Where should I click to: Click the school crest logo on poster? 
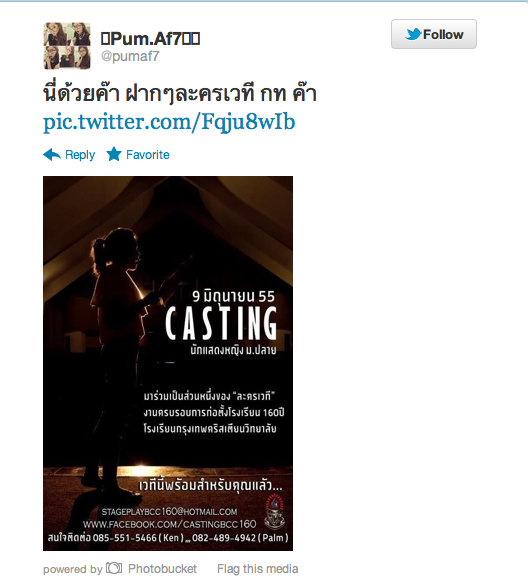(x=274, y=511)
